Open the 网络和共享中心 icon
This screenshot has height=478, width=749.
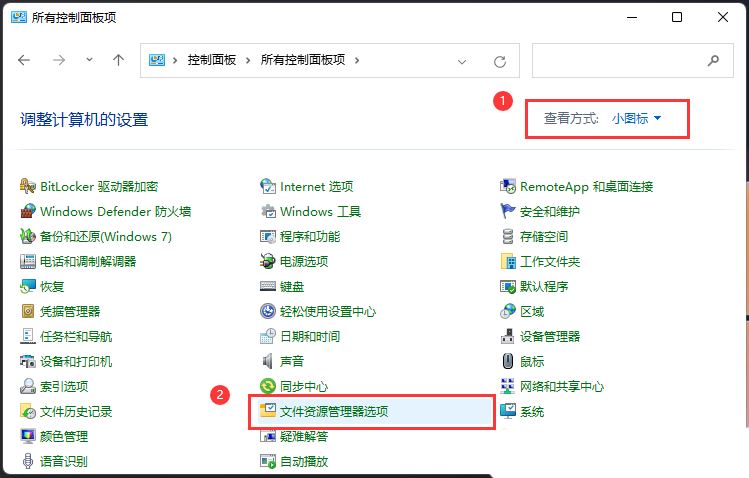point(508,386)
